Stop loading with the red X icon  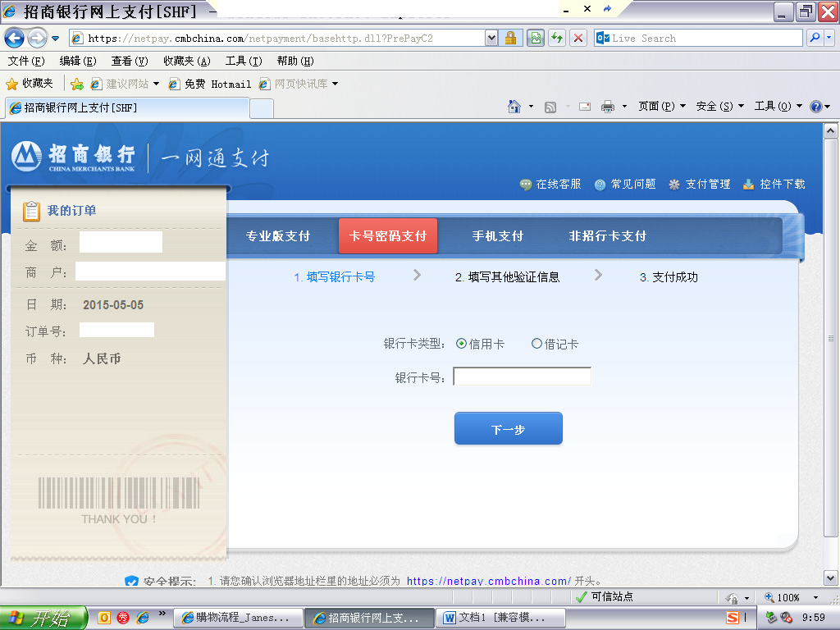coord(578,38)
